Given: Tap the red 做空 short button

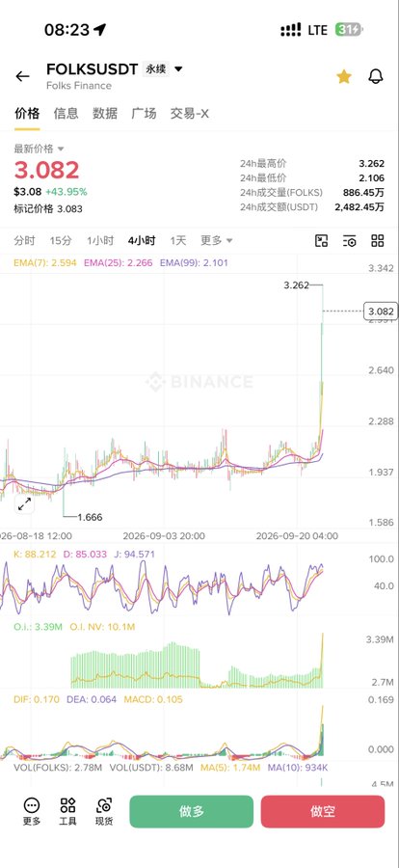Looking at the screenshot, I should pos(323,811).
